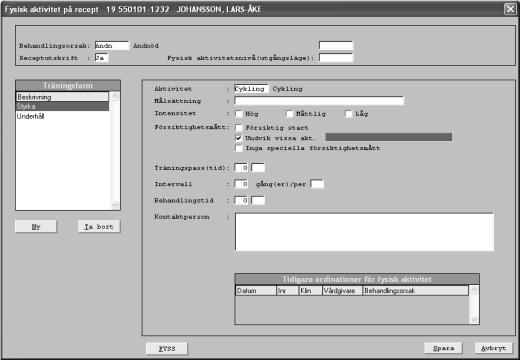The height and width of the screenshot is (360, 520).
Task: Click the grey field beside Undvik vissa akt.
Action: point(389,137)
